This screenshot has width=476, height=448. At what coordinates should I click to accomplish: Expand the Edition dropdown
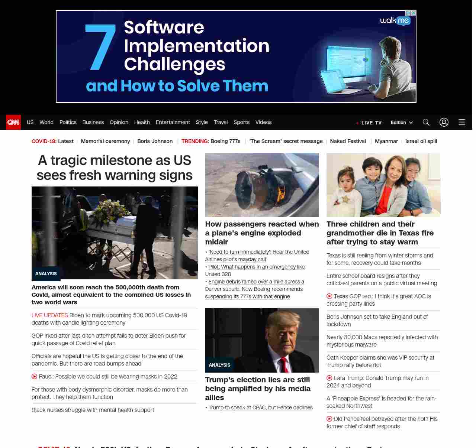pos(402,122)
